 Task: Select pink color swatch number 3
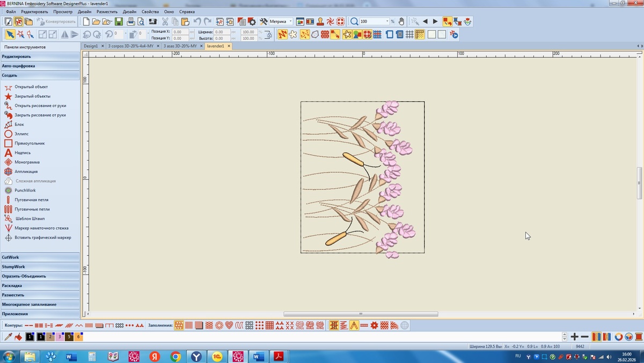(x=60, y=337)
